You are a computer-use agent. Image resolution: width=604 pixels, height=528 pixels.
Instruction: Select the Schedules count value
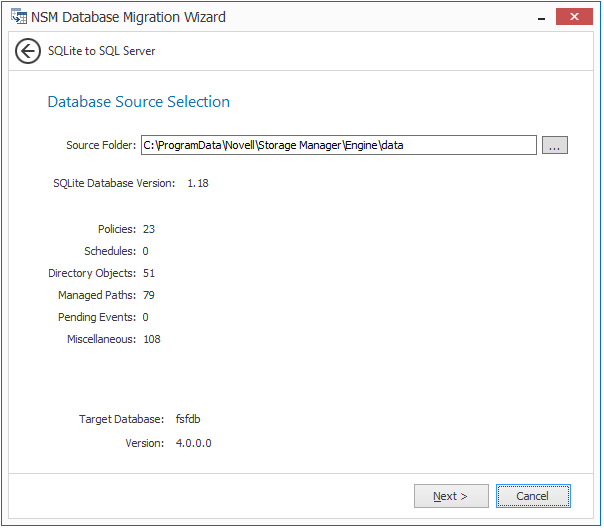coord(145,251)
